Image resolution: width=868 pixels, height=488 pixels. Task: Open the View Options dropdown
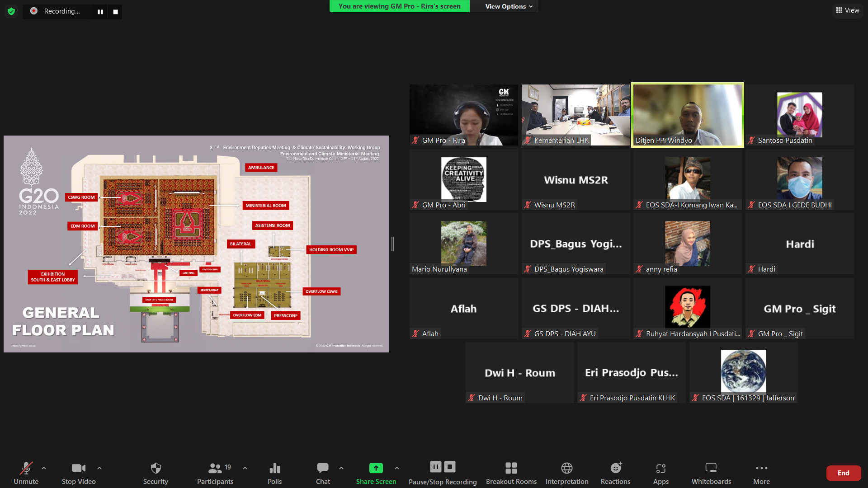point(509,6)
